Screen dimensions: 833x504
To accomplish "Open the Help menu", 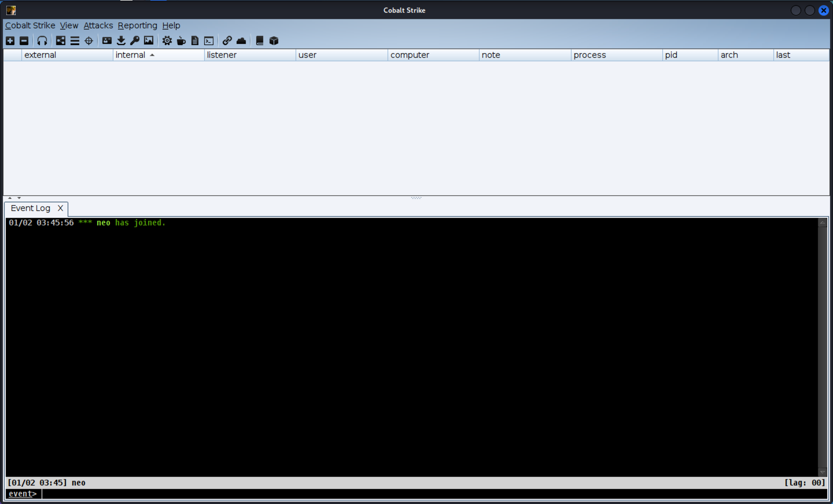I will pos(171,26).
